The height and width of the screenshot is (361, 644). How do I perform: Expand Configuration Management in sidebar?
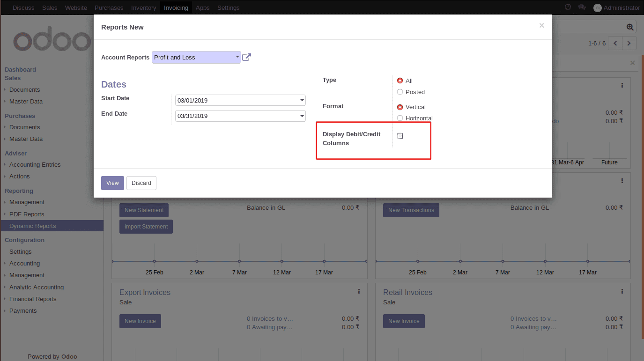click(27, 275)
